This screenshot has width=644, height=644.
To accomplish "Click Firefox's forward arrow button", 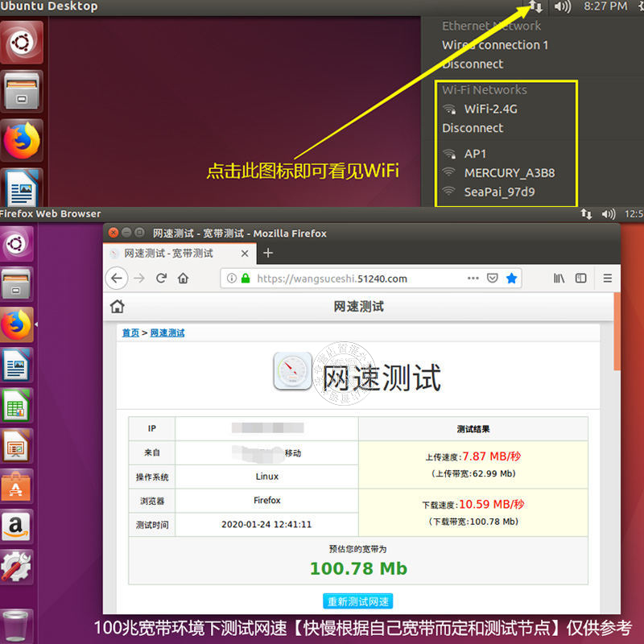I will click(139, 279).
